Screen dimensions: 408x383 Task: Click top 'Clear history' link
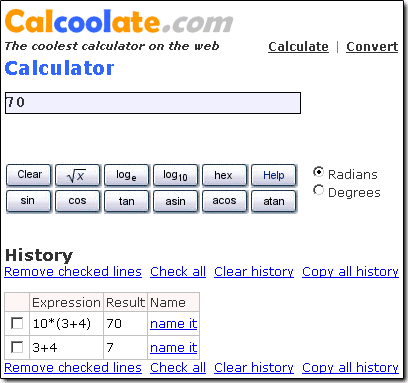[x=254, y=272]
